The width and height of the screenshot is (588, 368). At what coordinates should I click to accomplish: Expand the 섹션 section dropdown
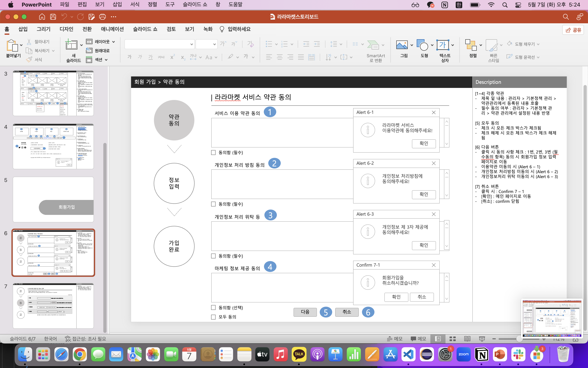pos(106,60)
